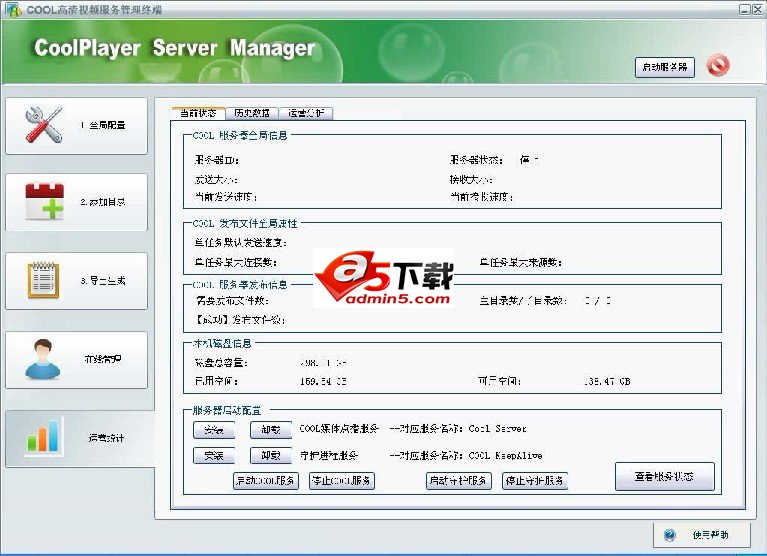Click the 服务器状态 label
The width and height of the screenshot is (767, 556).
tap(476, 160)
